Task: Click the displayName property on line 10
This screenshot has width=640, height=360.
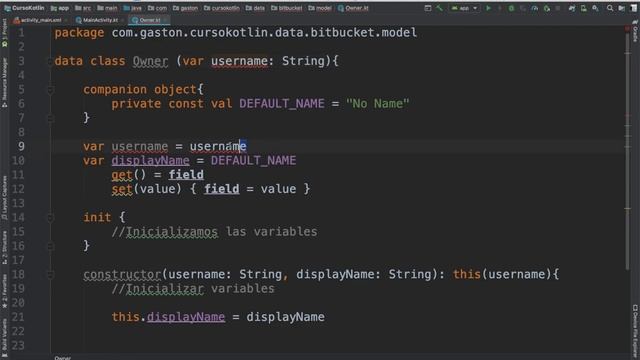Action: click(151, 160)
